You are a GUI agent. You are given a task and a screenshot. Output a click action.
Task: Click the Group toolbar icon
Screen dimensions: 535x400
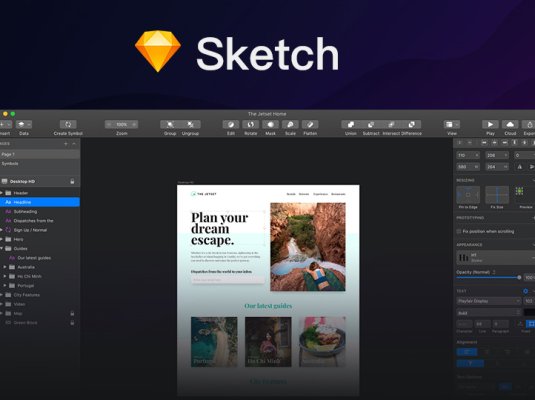pos(170,124)
